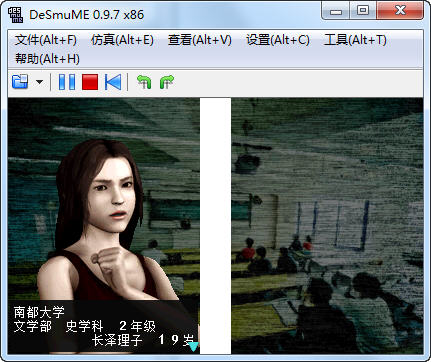Open the 仿真(Alt+E) menu
431x362 pixels.
point(122,40)
